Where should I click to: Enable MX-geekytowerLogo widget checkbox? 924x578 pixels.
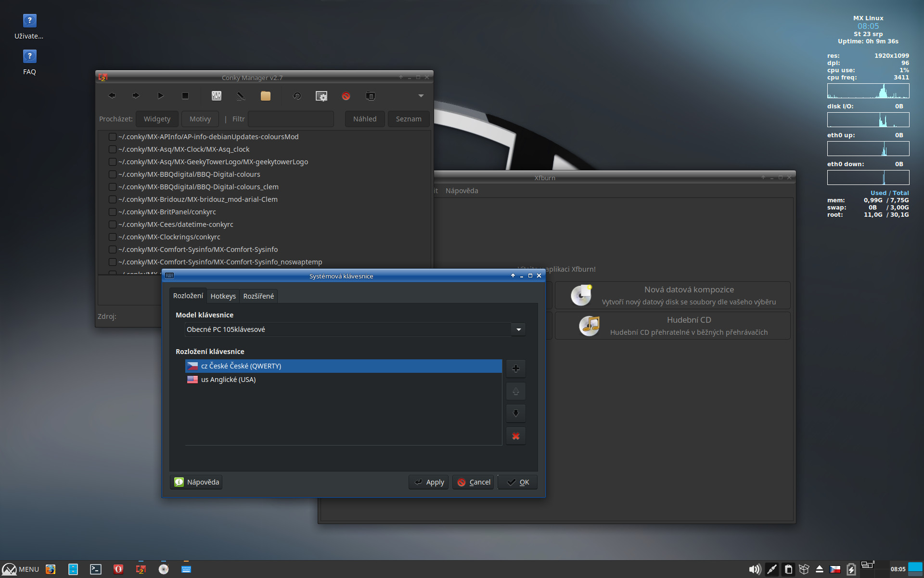tap(112, 162)
